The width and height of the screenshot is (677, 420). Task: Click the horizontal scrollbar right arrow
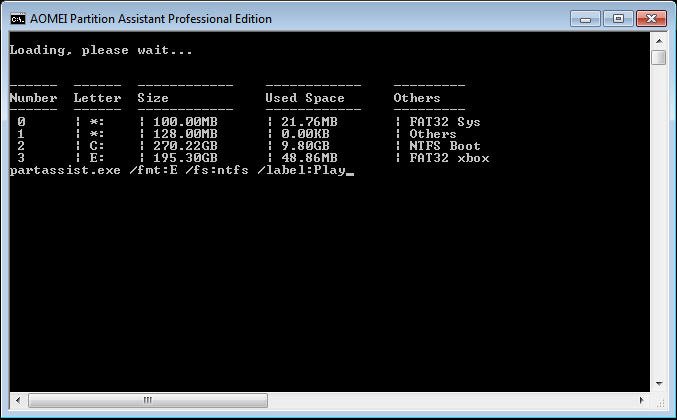point(642,400)
